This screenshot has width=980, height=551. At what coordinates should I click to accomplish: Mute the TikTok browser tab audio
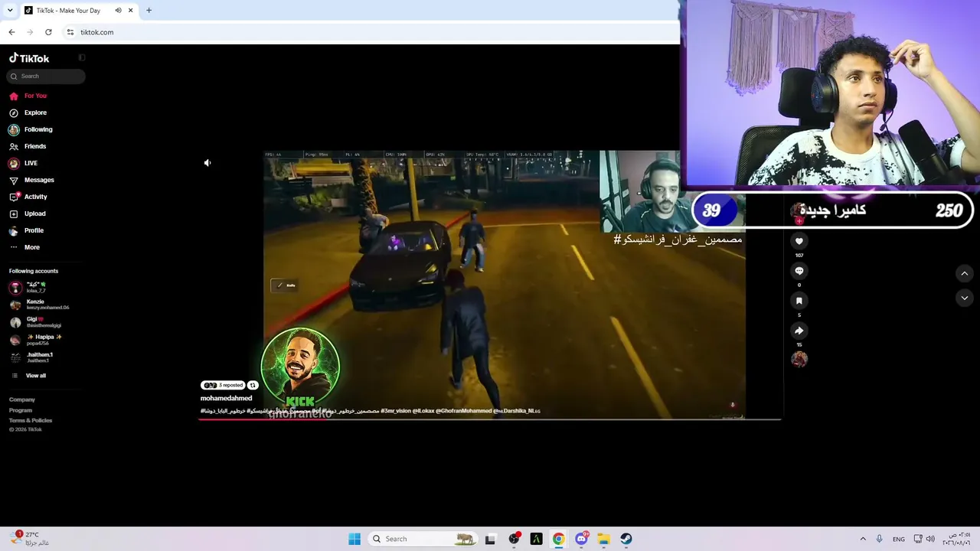pyautogui.click(x=119, y=11)
